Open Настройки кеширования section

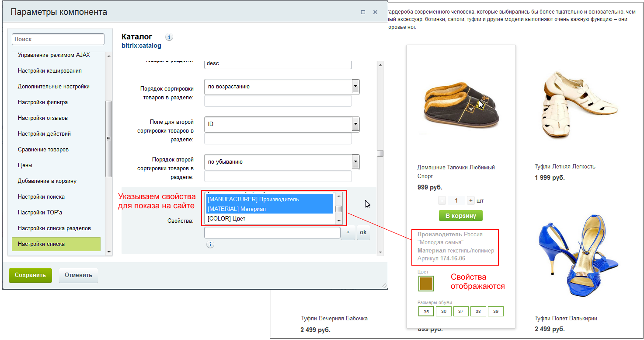(x=50, y=70)
